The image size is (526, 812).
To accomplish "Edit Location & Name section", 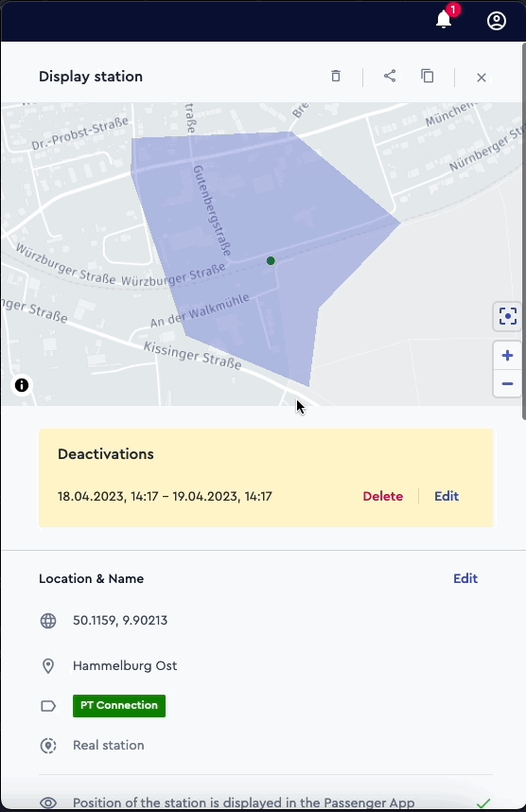I will coord(465,578).
